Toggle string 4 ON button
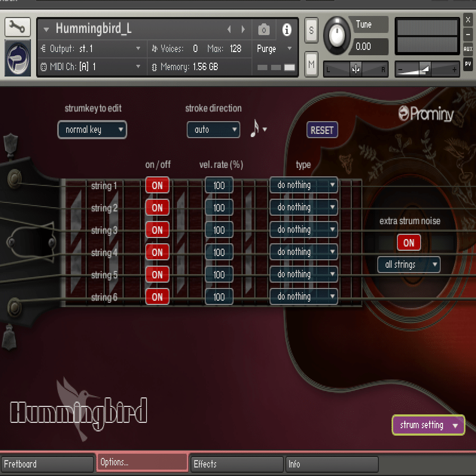 157,252
